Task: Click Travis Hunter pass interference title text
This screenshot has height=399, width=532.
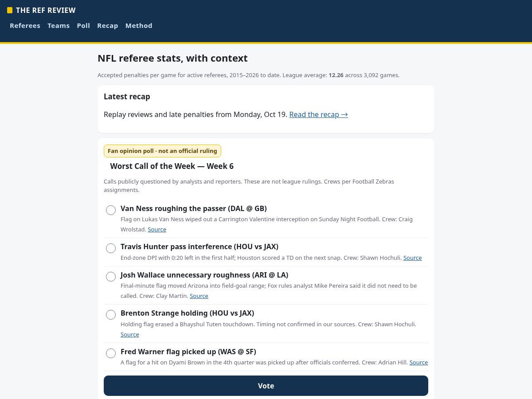Action: (199, 246)
